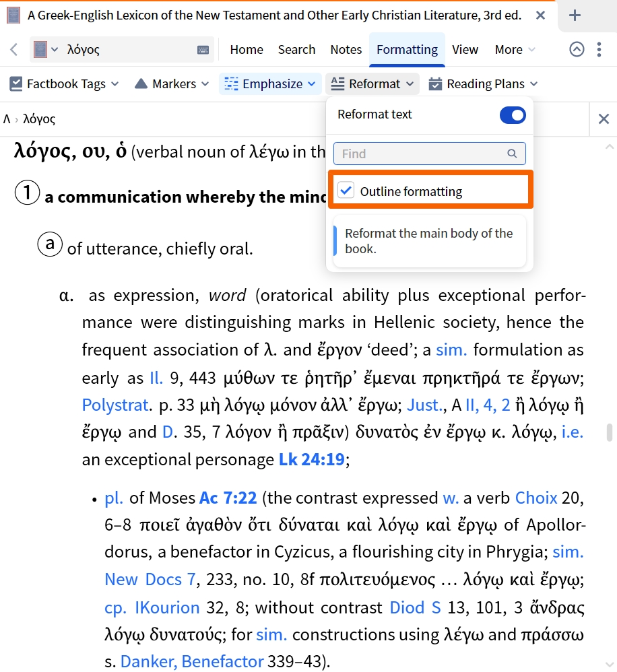Viewport: 617px width, 672px height.
Task: Open the Il. abbreviation link
Action: tap(156, 378)
